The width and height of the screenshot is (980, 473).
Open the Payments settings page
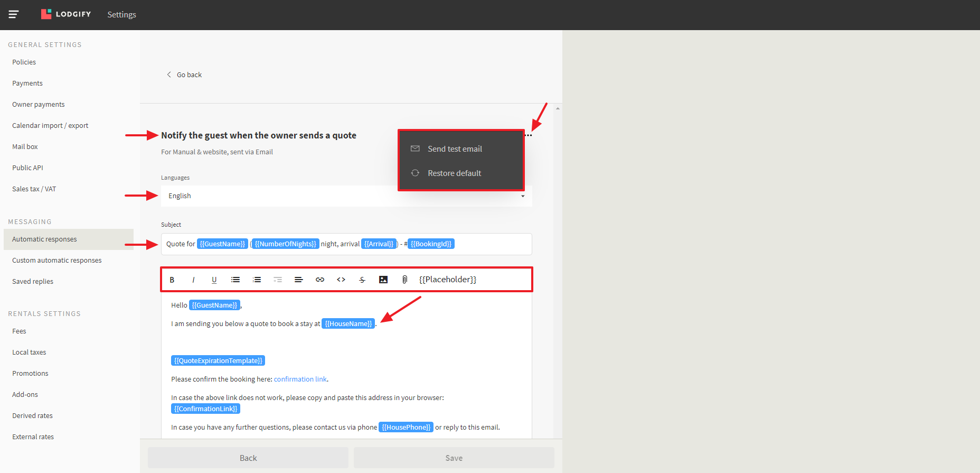pos(27,83)
